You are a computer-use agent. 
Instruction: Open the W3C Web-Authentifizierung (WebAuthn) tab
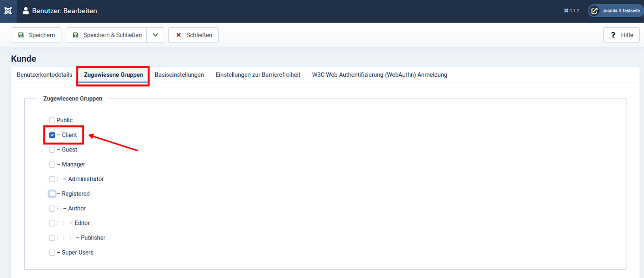click(380, 75)
